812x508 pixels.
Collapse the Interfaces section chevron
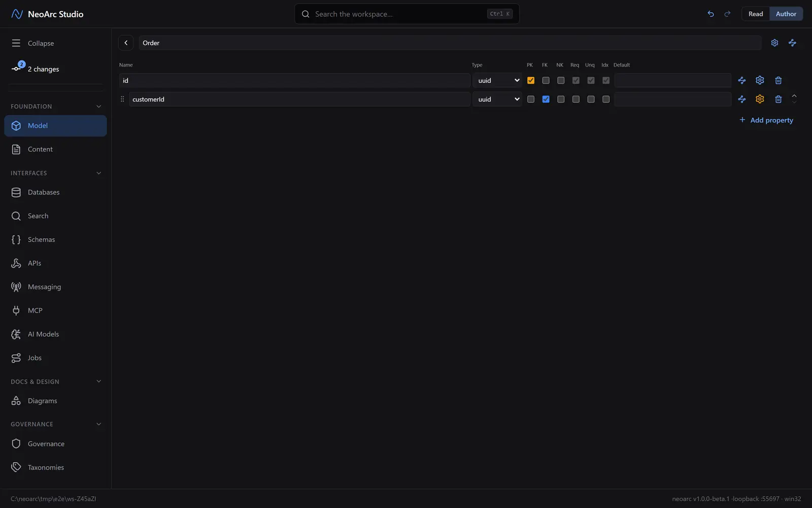pos(98,173)
